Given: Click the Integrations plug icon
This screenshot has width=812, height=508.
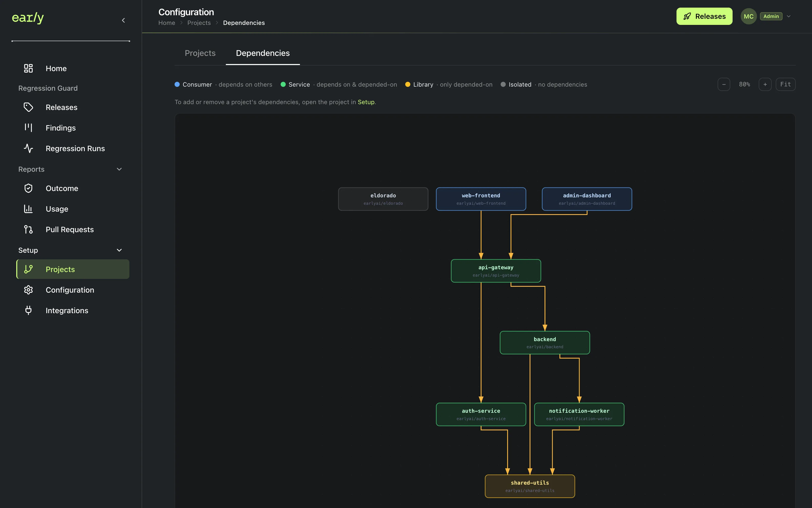Looking at the screenshot, I should [28, 310].
